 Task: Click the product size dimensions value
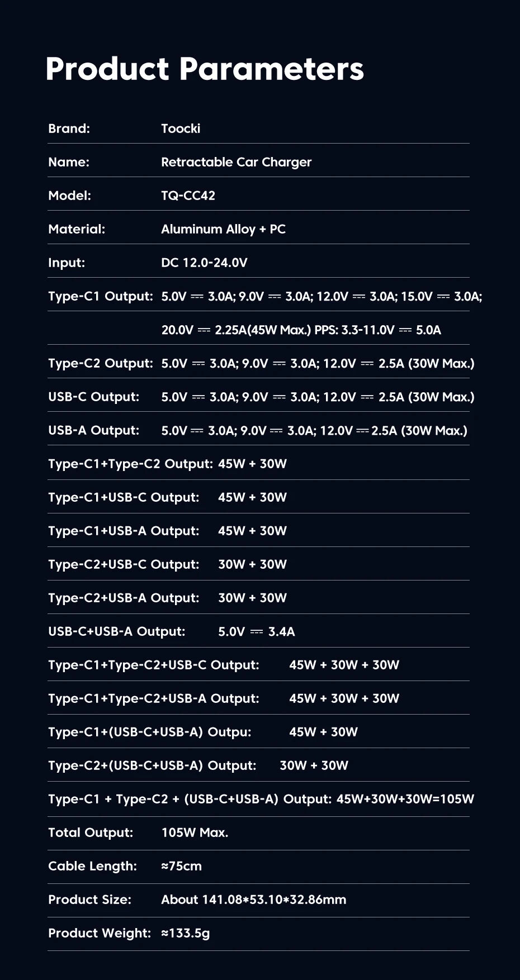click(253, 900)
